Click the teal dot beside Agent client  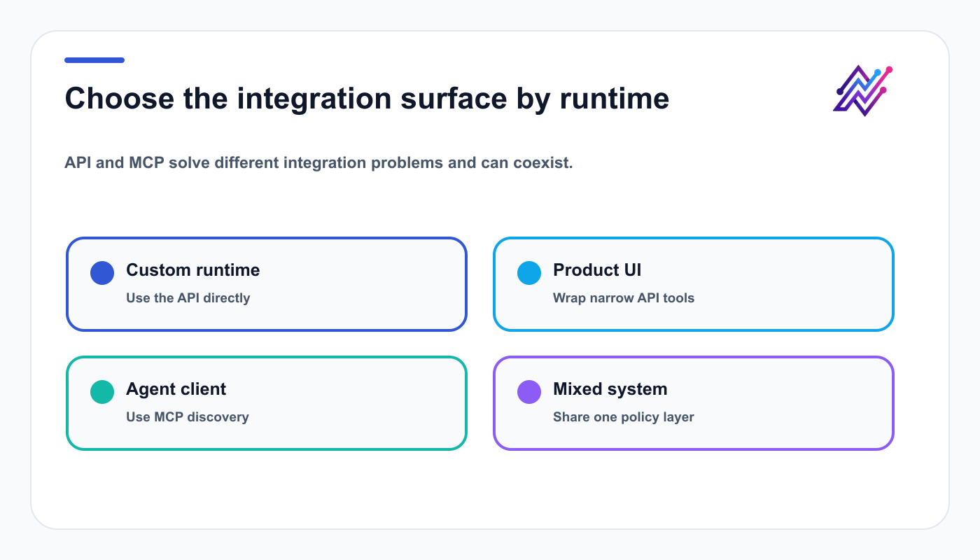[x=102, y=392]
